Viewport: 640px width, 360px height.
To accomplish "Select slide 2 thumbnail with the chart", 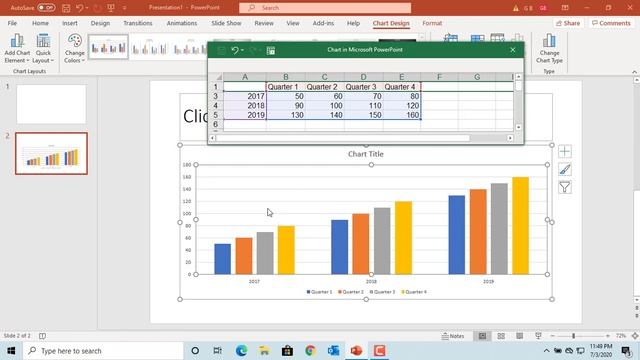I will point(51,153).
